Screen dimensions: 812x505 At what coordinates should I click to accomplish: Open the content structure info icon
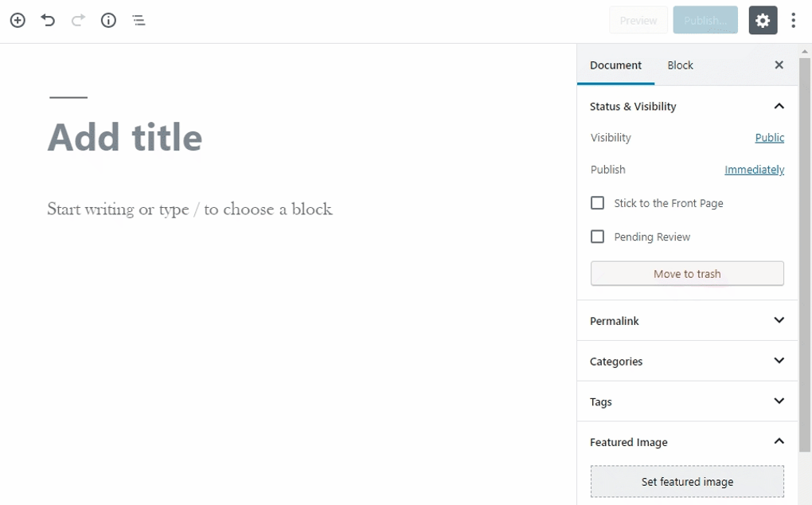pyautogui.click(x=108, y=21)
